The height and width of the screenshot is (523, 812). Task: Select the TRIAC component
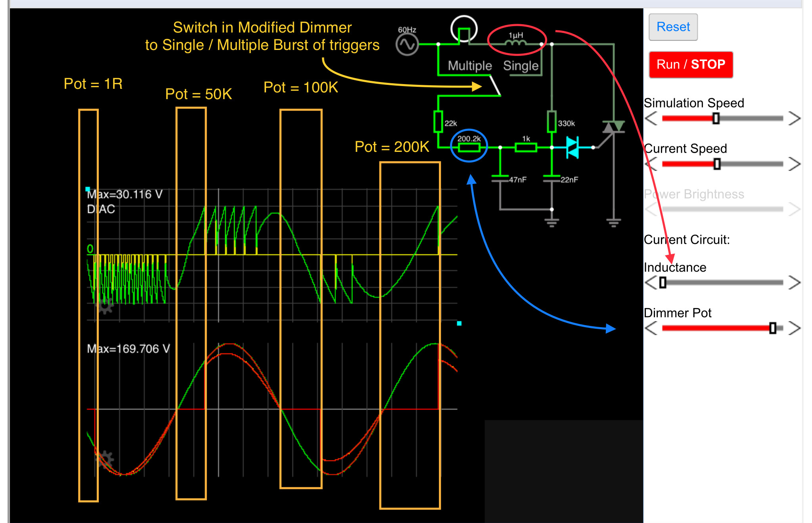pos(613,127)
